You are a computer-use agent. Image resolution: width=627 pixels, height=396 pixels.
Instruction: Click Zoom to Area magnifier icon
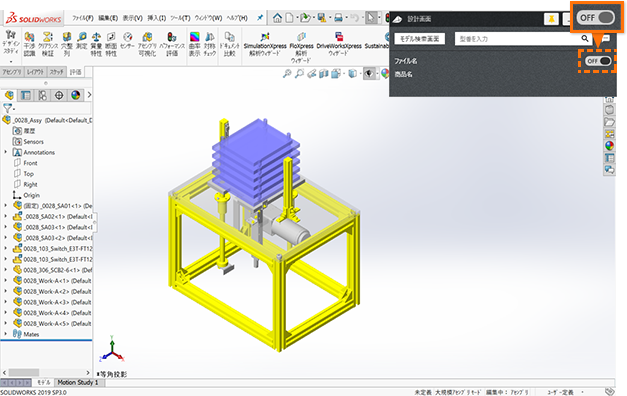(x=299, y=73)
